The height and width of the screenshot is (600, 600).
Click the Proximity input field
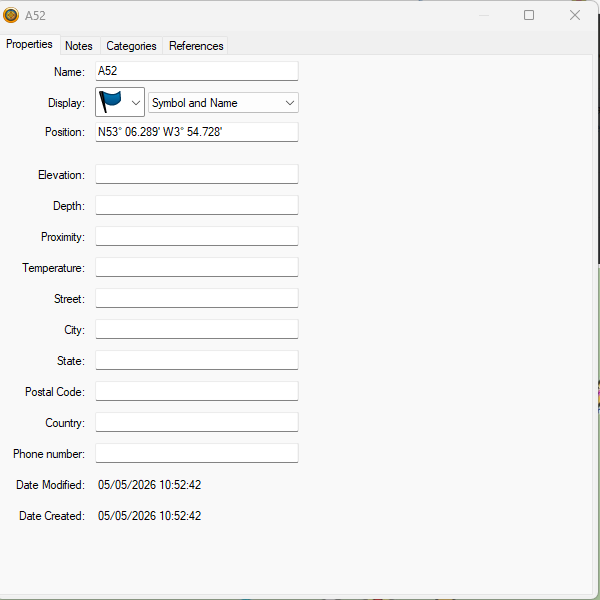[197, 236]
